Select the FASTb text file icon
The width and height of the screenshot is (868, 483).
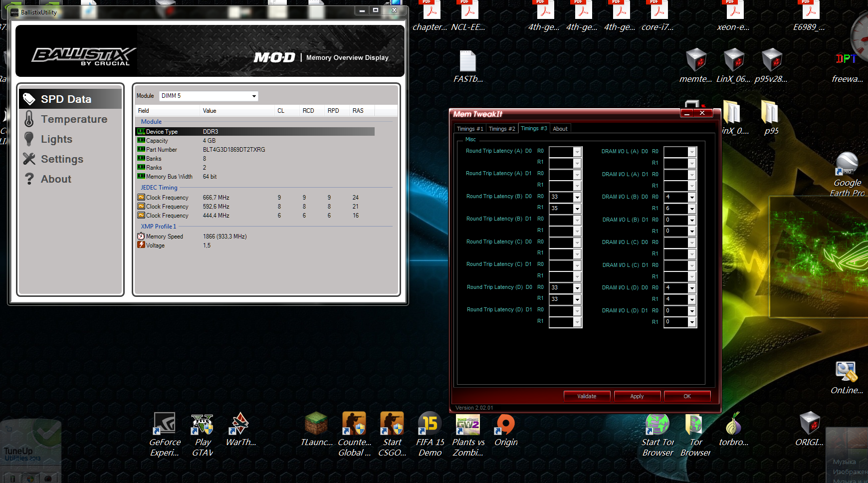tap(468, 67)
